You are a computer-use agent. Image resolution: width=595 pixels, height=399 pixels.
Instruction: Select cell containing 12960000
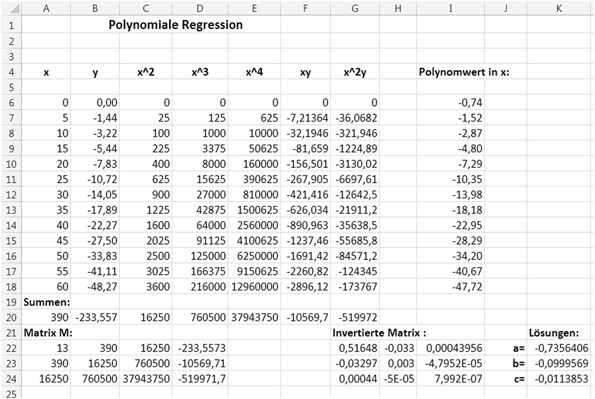pyautogui.click(x=254, y=287)
